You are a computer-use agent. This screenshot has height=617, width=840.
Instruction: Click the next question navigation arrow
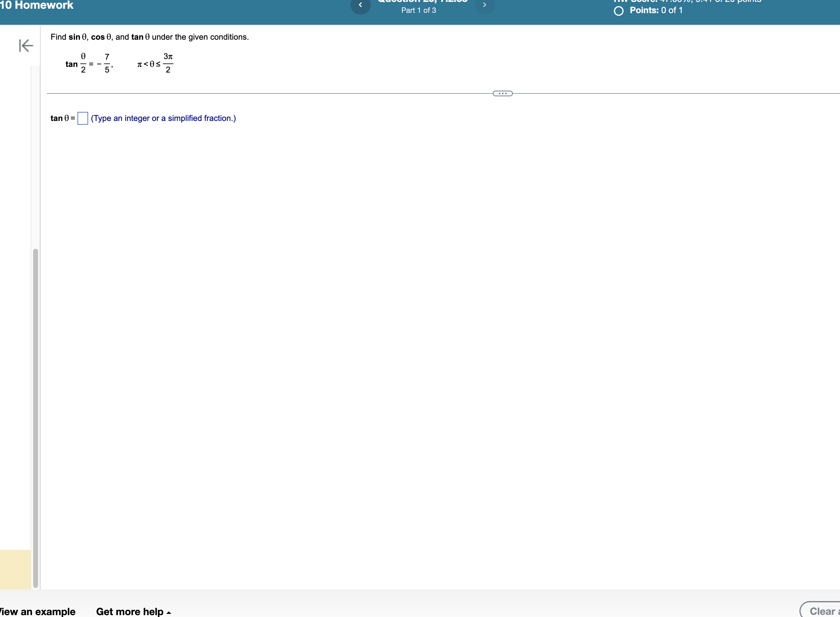(485, 6)
